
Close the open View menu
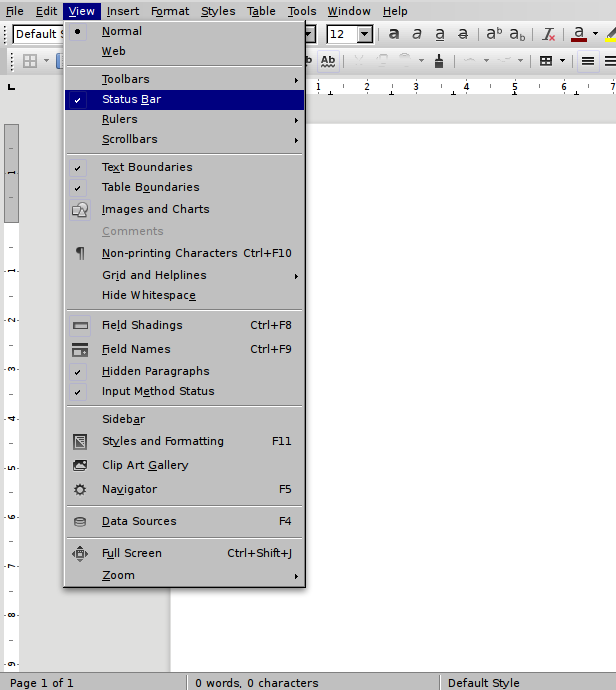(81, 11)
